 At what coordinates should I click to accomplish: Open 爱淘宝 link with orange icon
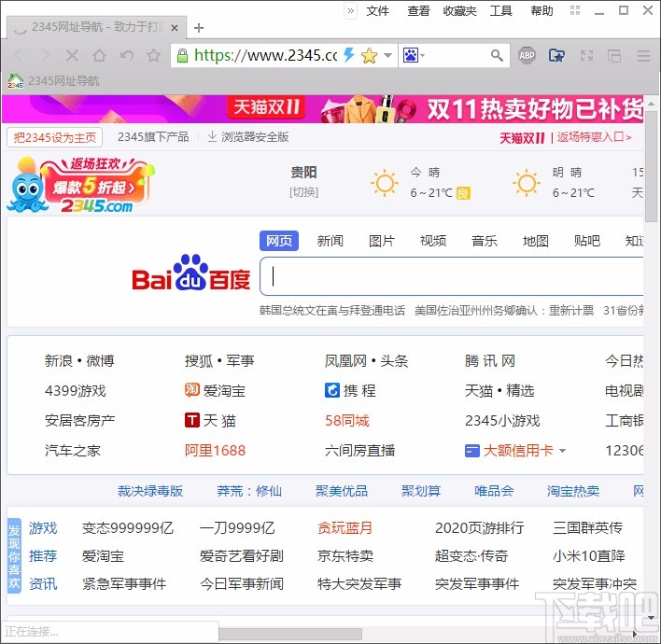(x=215, y=391)
